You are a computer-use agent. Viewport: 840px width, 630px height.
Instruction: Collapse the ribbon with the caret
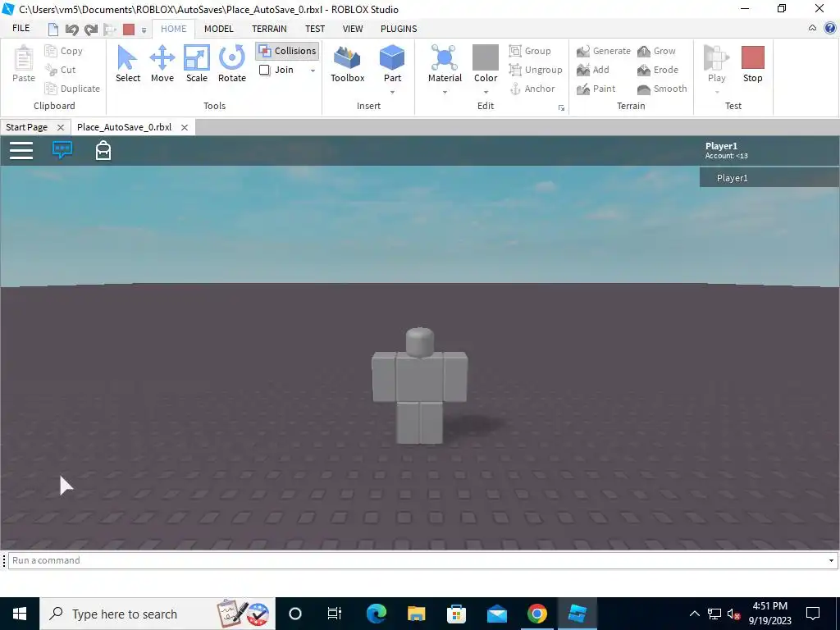tap(812, 29)
